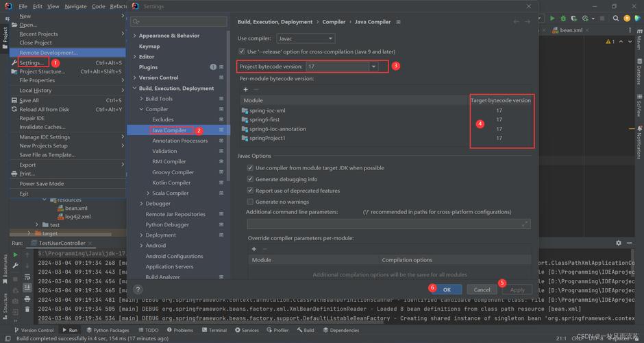Uncheck Report use of deprecated features

point(250,191)
